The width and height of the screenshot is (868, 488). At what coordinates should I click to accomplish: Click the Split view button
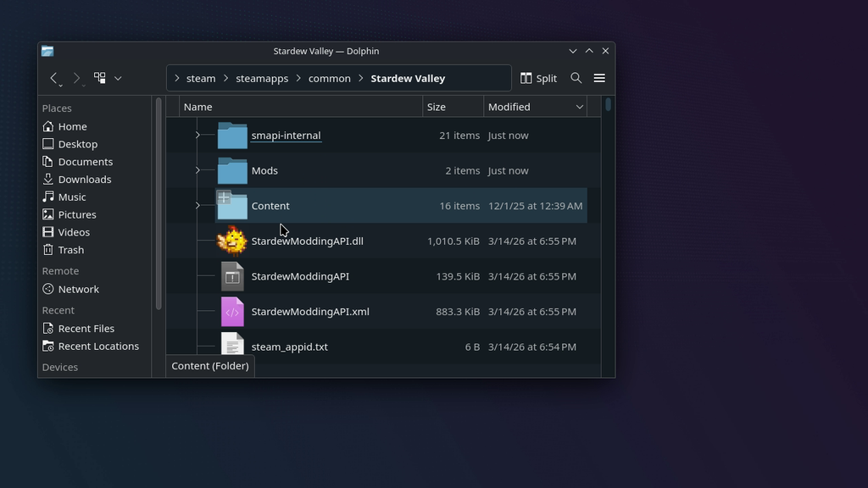pos(538,78)
